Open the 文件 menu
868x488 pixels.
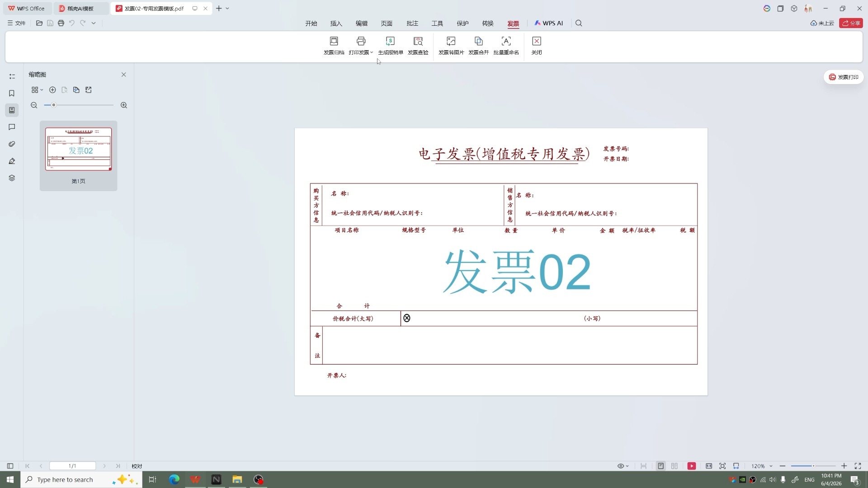pyautogui.click(x=17, y=23)
